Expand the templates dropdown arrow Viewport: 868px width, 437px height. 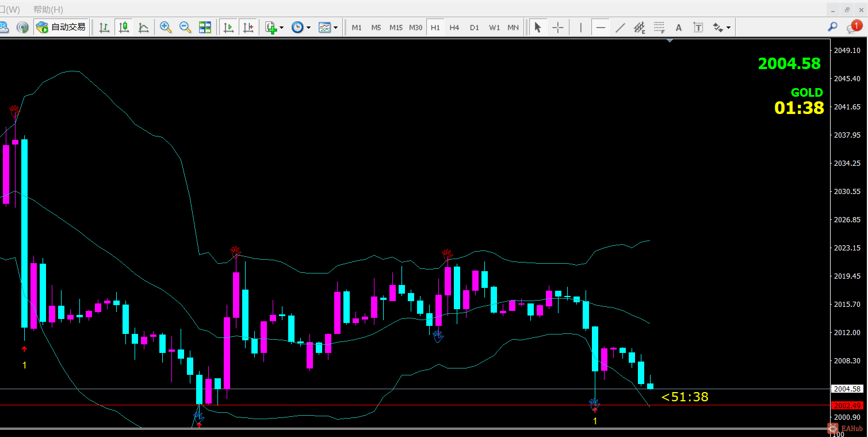pyautogui.click(x=335, y=27)
